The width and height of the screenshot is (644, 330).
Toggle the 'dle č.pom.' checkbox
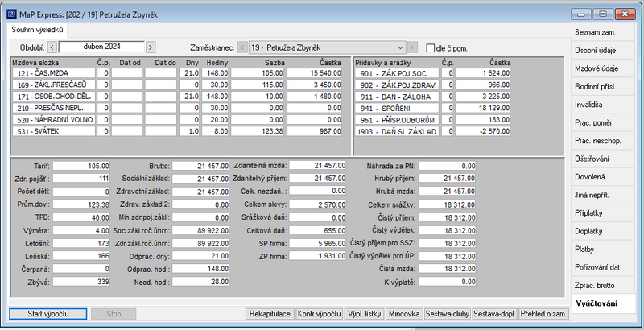pos(430,48)
